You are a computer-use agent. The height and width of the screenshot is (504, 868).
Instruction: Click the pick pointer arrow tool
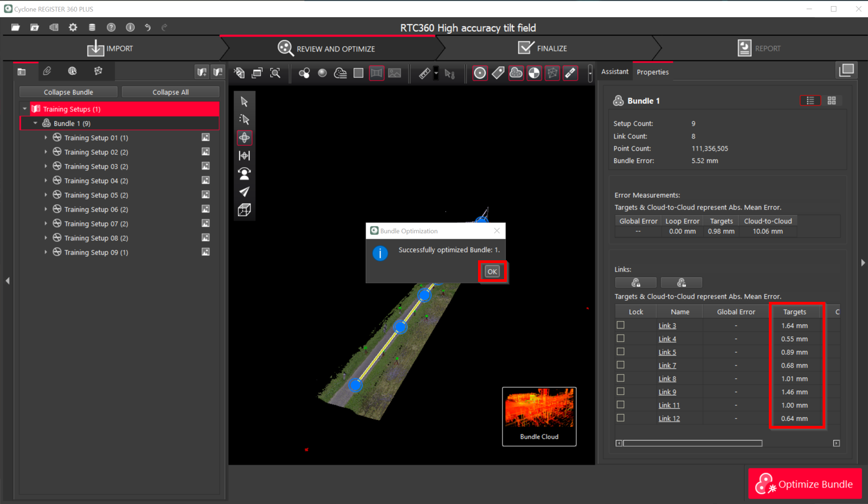point(244,102)
